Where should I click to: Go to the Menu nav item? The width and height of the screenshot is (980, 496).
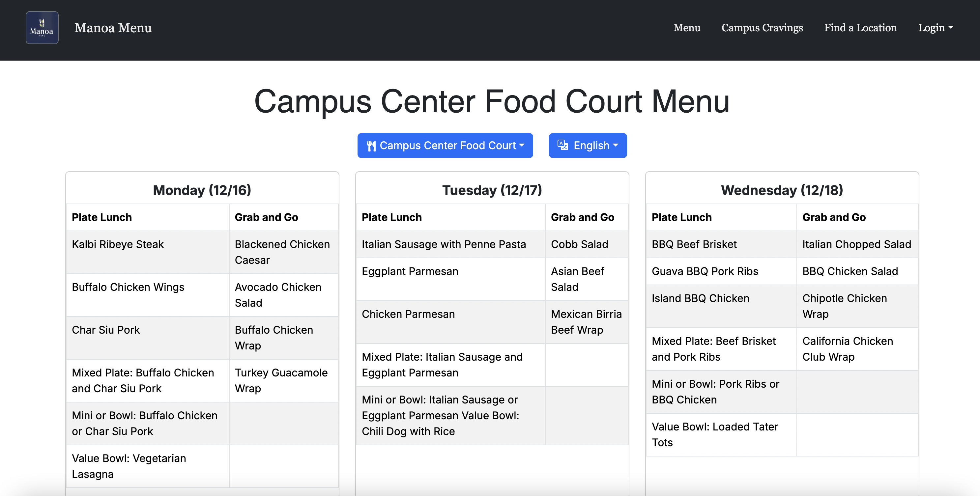(687, 28)
